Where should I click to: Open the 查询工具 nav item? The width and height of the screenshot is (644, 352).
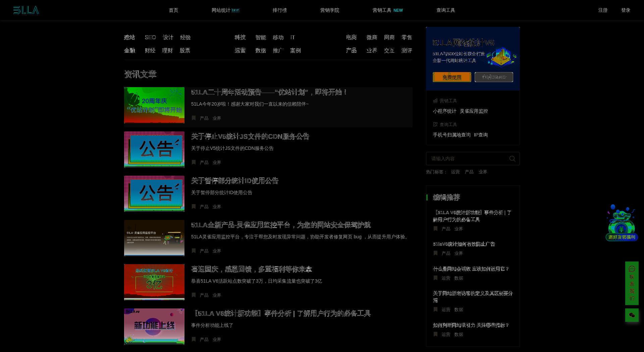[446, 10]
